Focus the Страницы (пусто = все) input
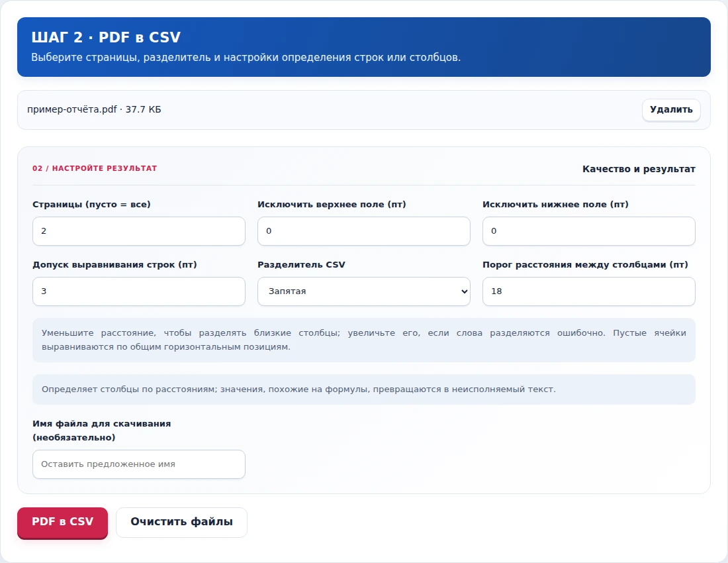The image size is (728, 563). click(139, 231)
